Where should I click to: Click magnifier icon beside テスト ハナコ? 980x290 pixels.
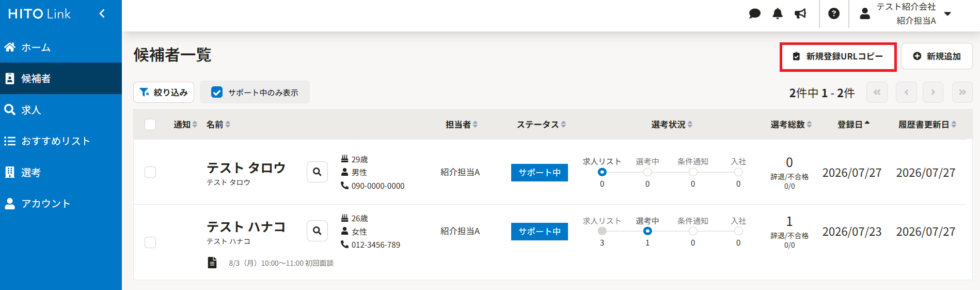pos(318,231)
